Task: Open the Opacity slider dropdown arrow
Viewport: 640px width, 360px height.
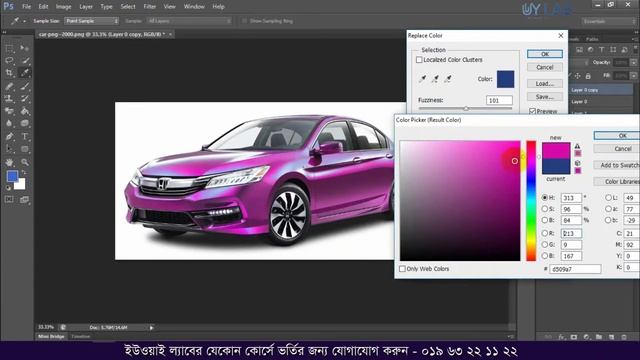Action: [633, 62]
